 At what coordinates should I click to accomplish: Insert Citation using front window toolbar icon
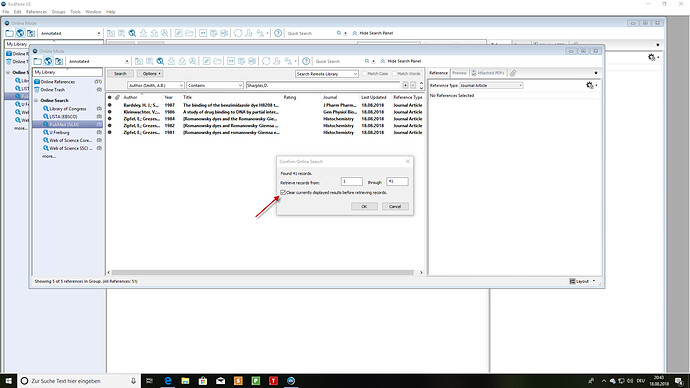pyautogui.click(x=231, y=61)
